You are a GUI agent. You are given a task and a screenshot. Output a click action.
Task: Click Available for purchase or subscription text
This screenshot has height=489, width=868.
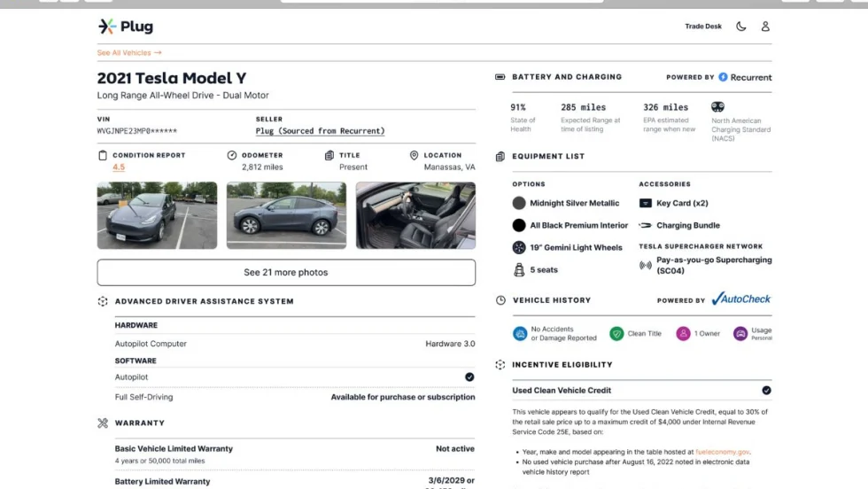(403, 397)
